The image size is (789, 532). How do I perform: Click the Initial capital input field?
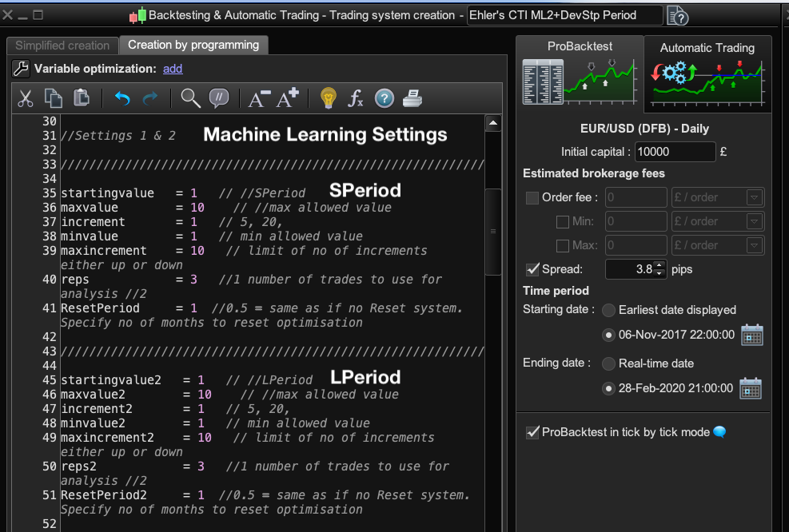click(675, 152)
